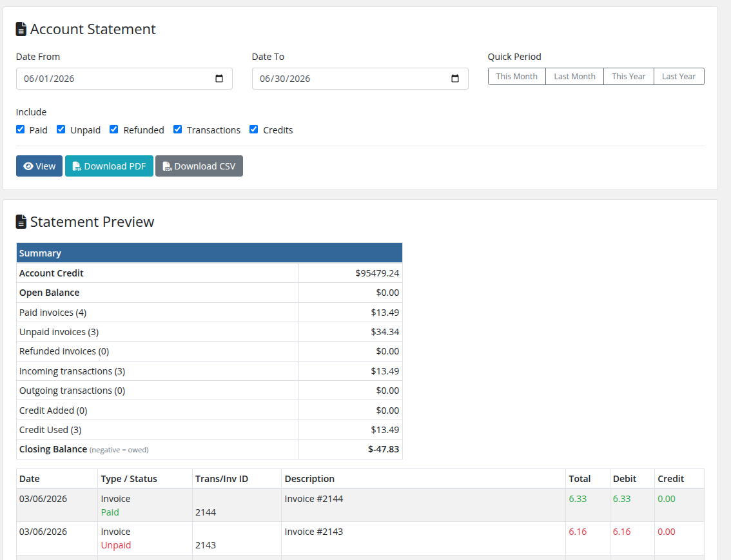Click Invoice #2144 description
The image size is (731, 560).
coord(314,499)
